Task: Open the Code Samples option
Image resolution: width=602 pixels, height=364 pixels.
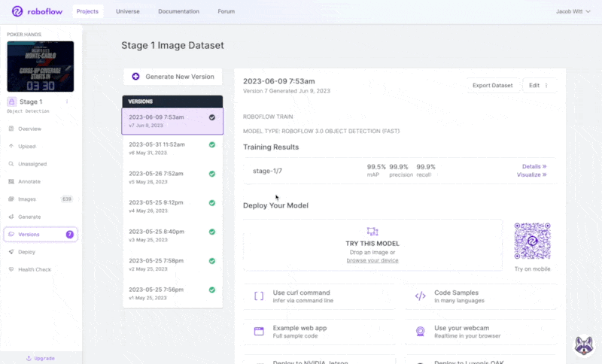Action: 481,296
